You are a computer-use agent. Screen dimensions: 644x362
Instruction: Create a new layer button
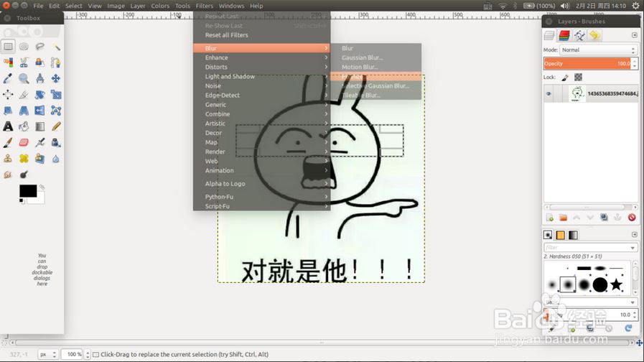(549, 218)
